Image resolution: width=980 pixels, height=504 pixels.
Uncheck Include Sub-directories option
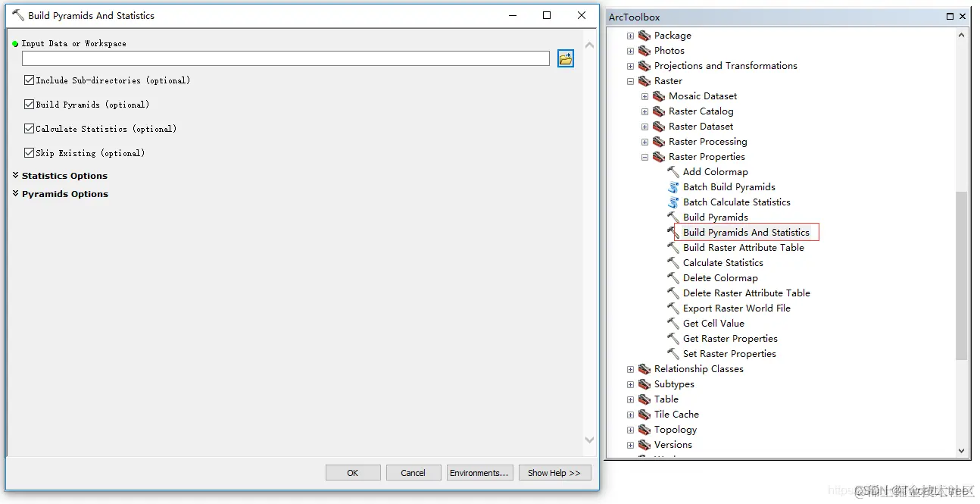(x=30, y=80)
